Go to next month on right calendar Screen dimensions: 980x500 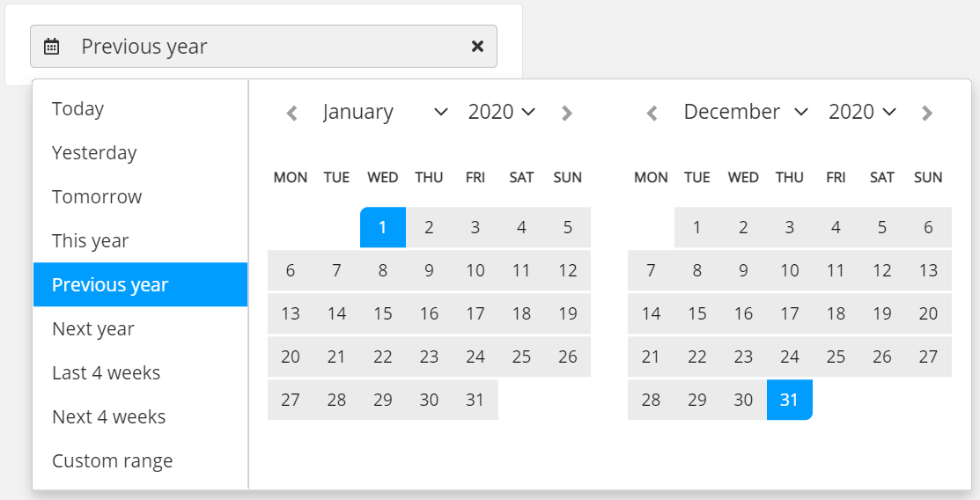[927, 113]
